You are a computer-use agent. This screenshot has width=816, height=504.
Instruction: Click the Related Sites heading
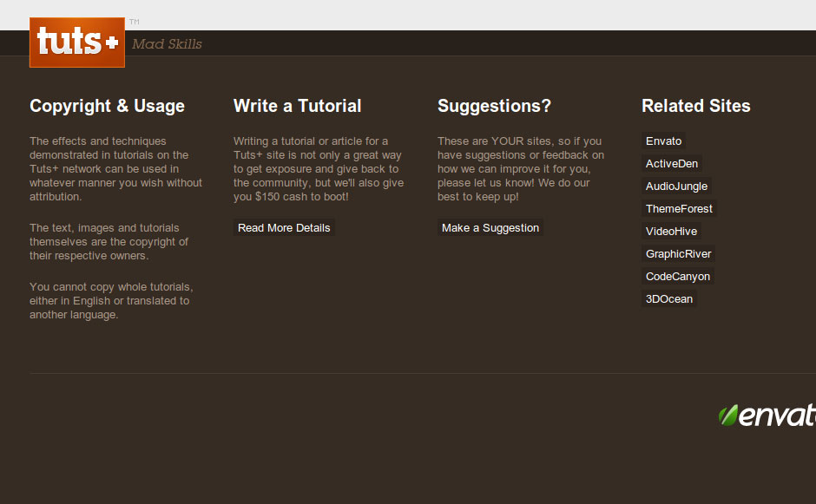pyautogui.click(x=696, y=106)
